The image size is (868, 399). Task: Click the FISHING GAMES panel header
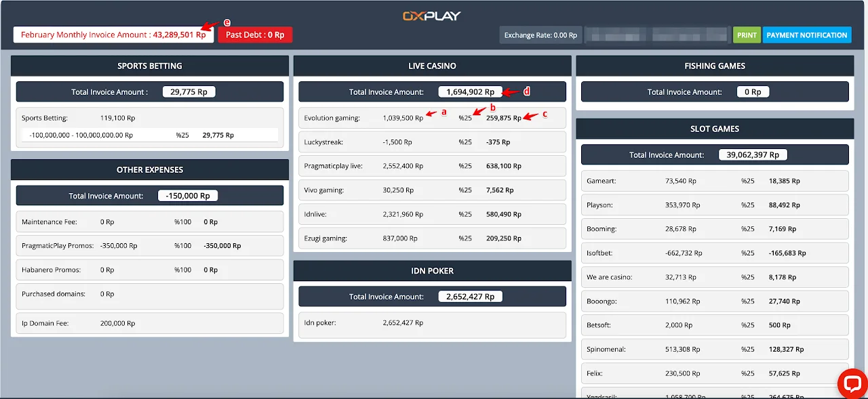pyautogui.click(x=715, y=66)
